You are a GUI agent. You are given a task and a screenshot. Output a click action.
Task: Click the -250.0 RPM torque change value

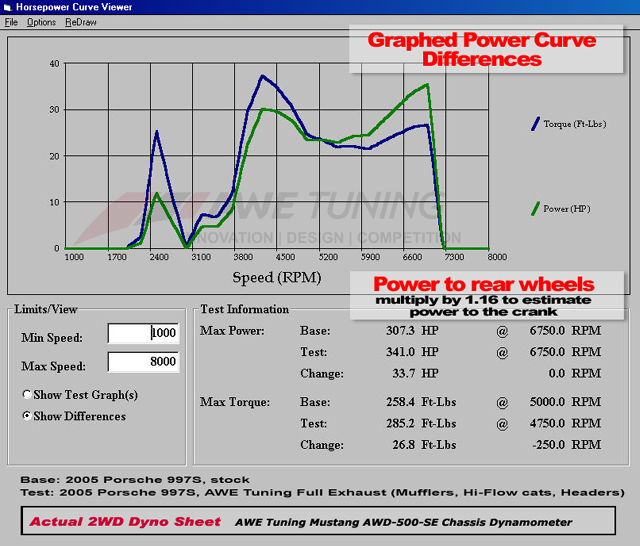click(567, 444)
